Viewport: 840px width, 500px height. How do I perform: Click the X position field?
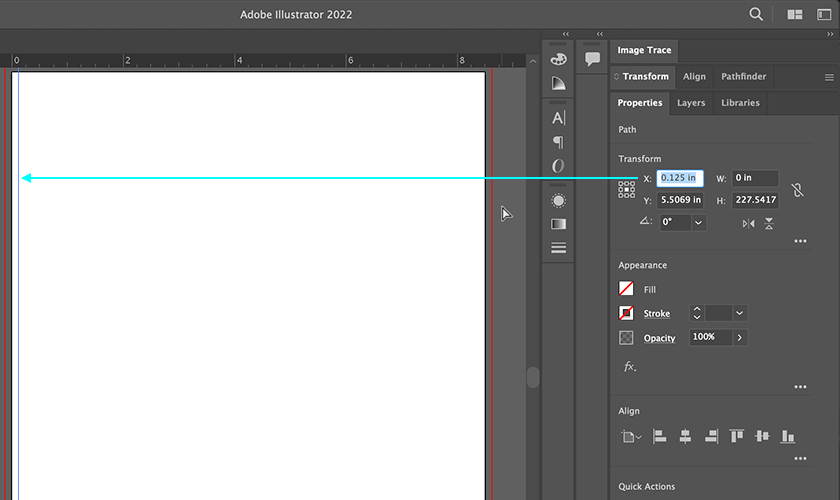click(680, 178)
